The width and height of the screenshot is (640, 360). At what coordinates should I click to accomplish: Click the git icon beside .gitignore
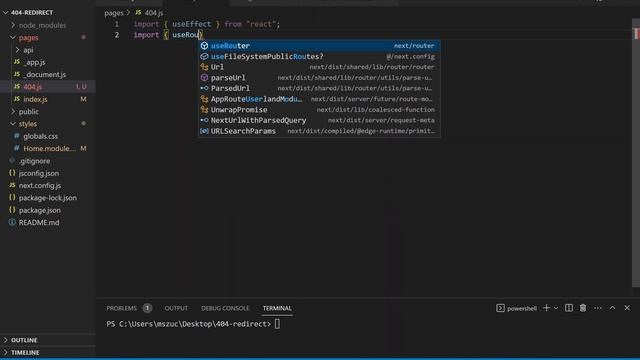coord(12,161)
